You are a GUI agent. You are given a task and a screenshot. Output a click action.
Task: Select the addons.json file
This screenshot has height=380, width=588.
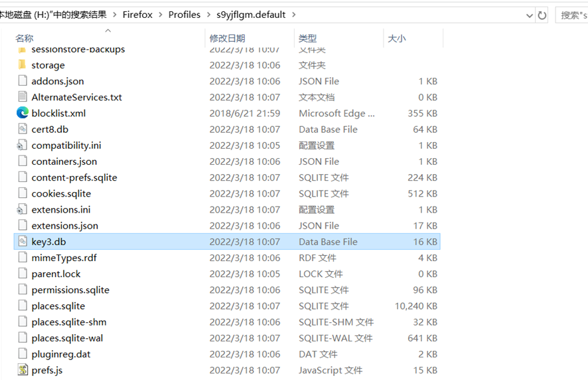58,81
